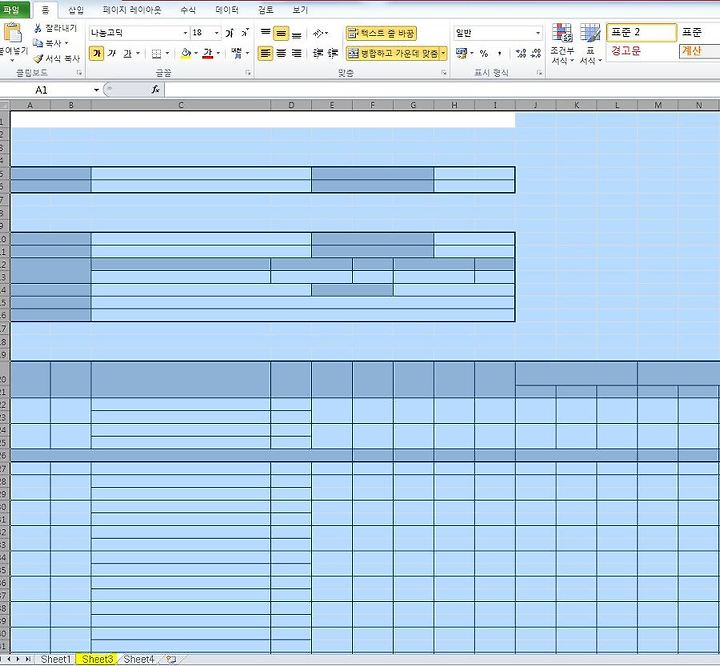Open the number format dropdown (일반)
The image size is (720, 666).
(x=538, y=33)
